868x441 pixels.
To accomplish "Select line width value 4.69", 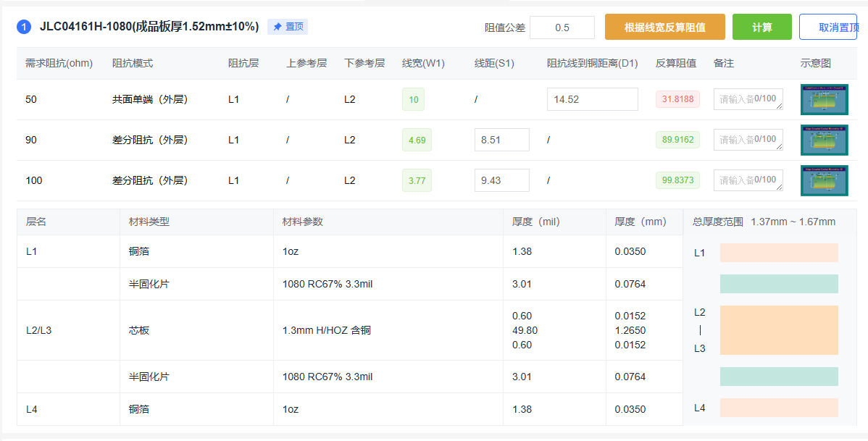I will coord(417,140).
